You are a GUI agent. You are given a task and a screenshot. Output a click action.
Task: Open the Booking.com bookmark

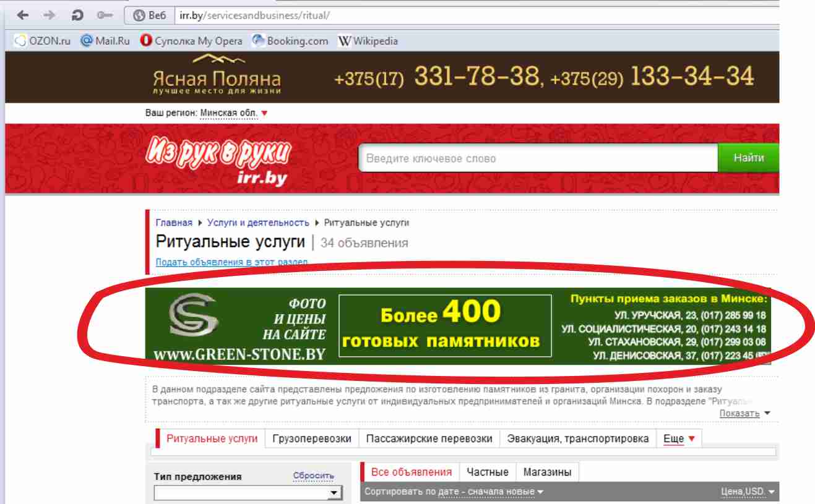coord(290,41)
